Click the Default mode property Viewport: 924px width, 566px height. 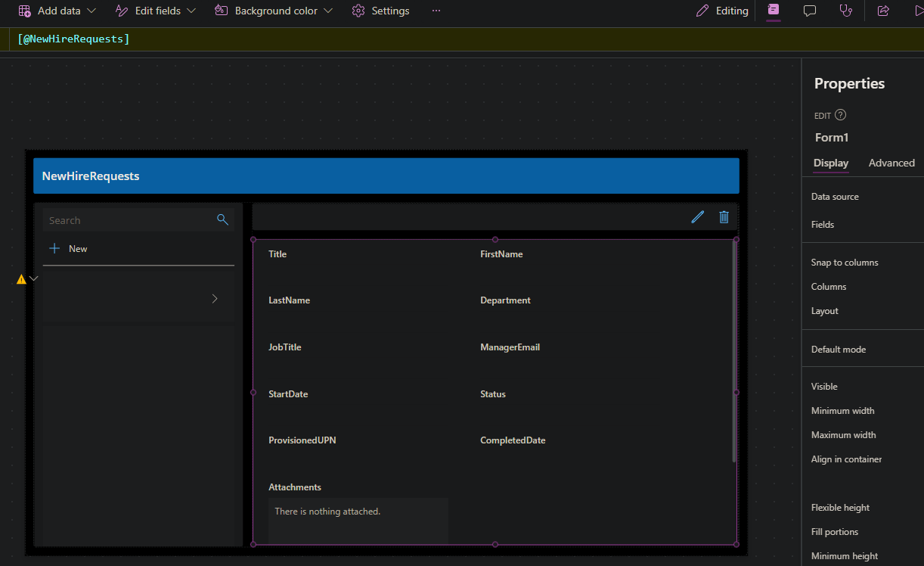pyautogui.click(x=839, y=350)
